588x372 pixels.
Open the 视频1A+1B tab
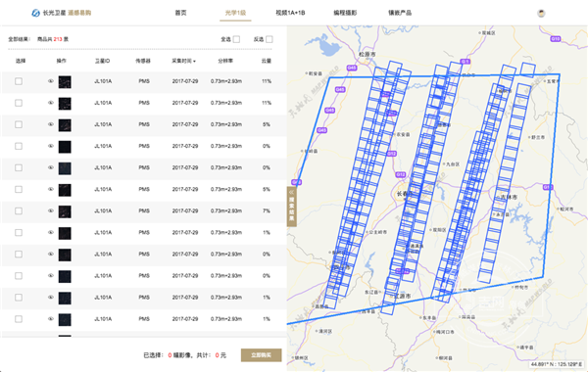click(x=290, y=13)
